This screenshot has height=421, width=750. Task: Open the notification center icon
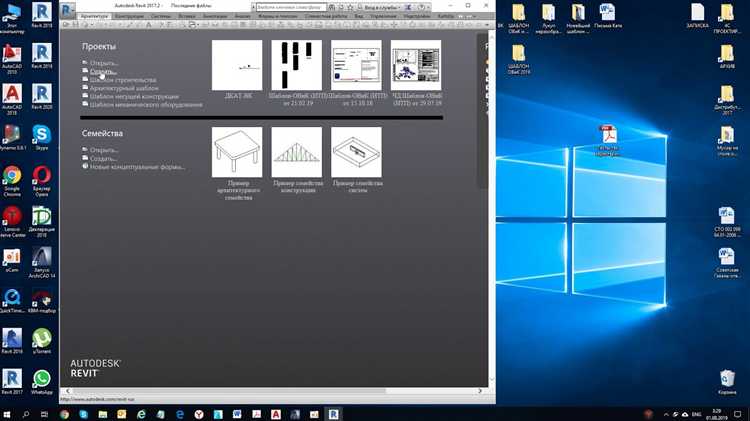point(738,414)
